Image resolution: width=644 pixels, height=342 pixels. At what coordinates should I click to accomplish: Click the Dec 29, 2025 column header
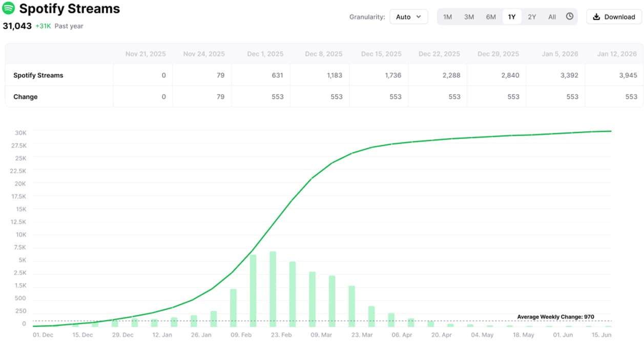click(498, 54)
